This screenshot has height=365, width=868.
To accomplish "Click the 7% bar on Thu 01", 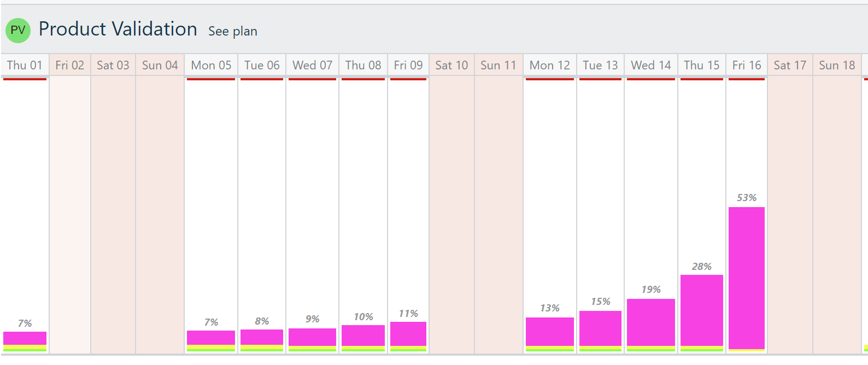I will click(24, 338).
